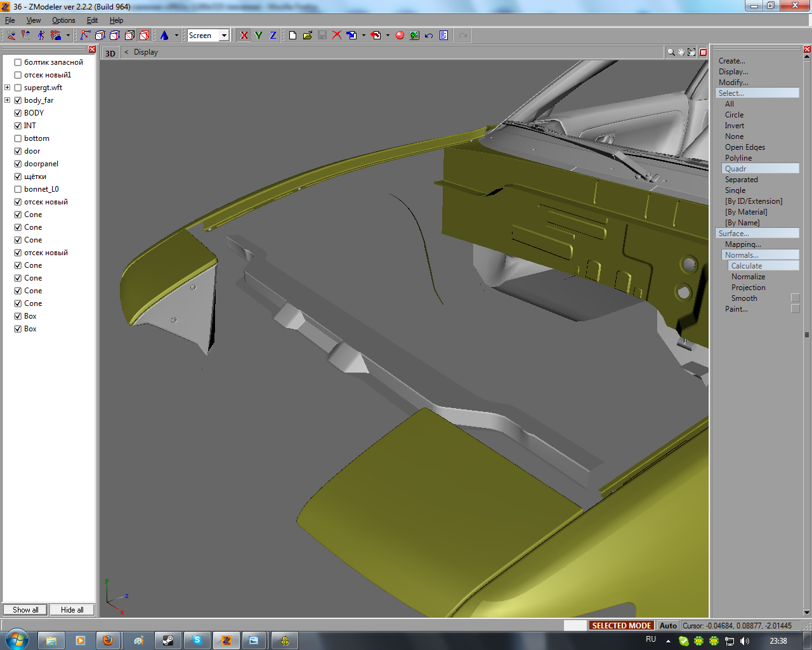Toggle visibility of doorpanel object
Viewport: 812px width, 650px height.
(18, 164)
